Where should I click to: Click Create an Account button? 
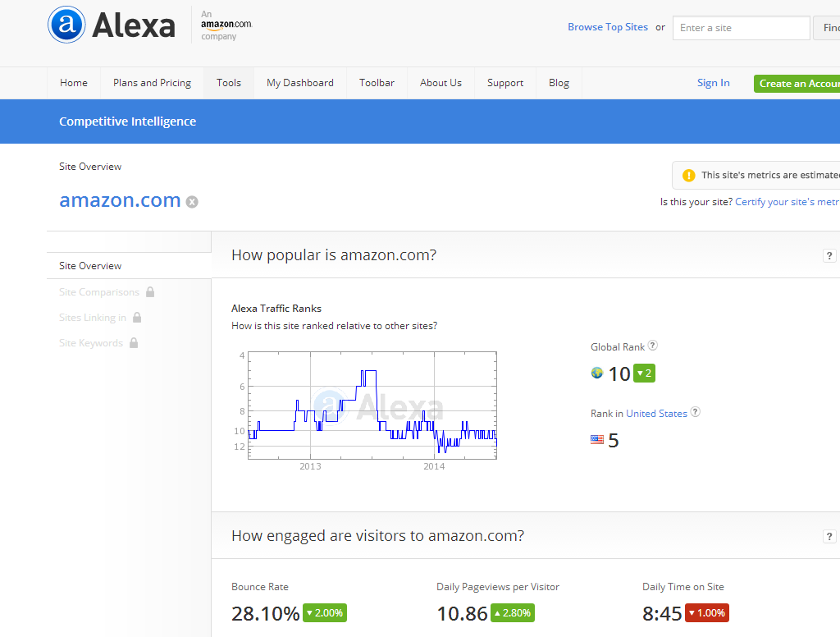(x=797, y=84)
